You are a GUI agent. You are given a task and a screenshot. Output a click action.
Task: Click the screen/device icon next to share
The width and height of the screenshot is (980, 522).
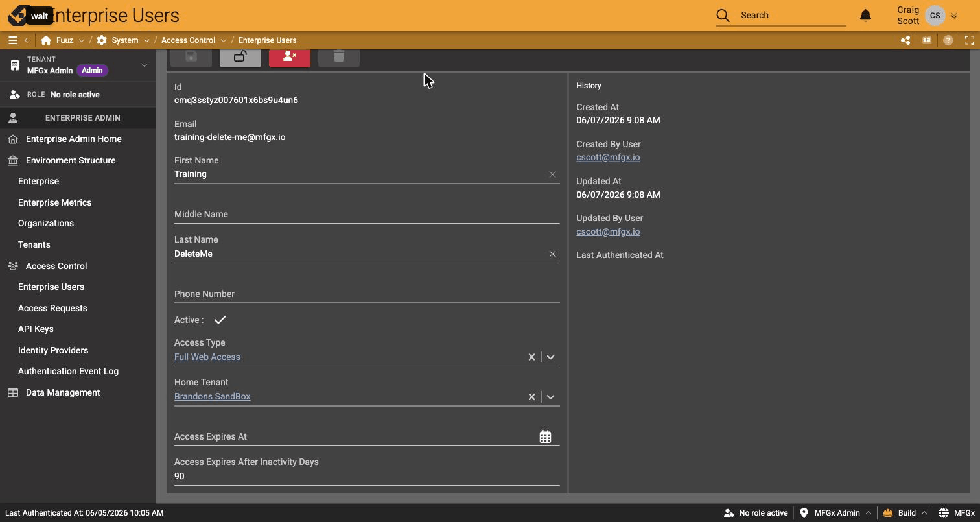click(x=927, y=40)
